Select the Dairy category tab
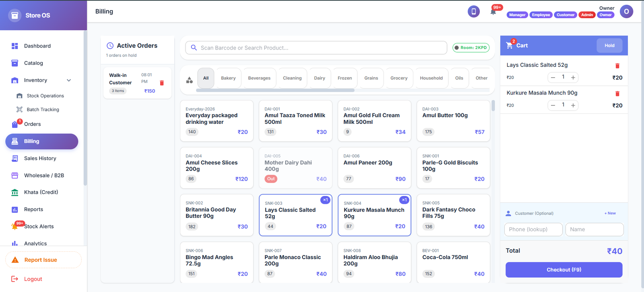This screenshot has width=644, height=292. coord(320,78)
